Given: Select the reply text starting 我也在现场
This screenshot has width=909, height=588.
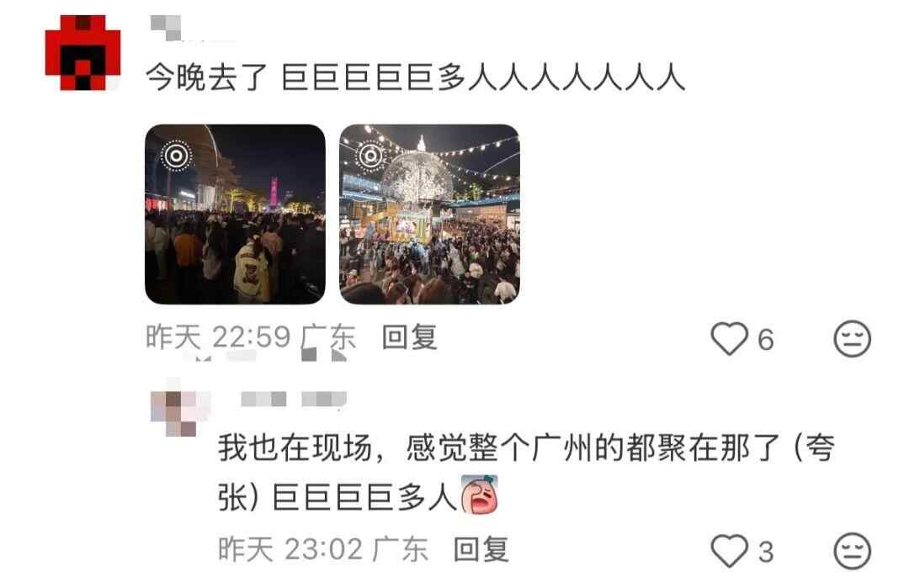Looking at the screenshot, I should point(526,472).
